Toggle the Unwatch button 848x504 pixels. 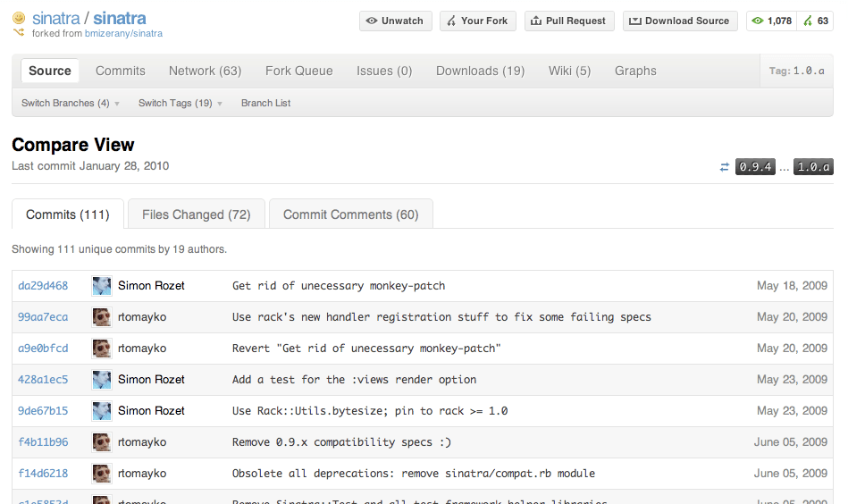396,21
